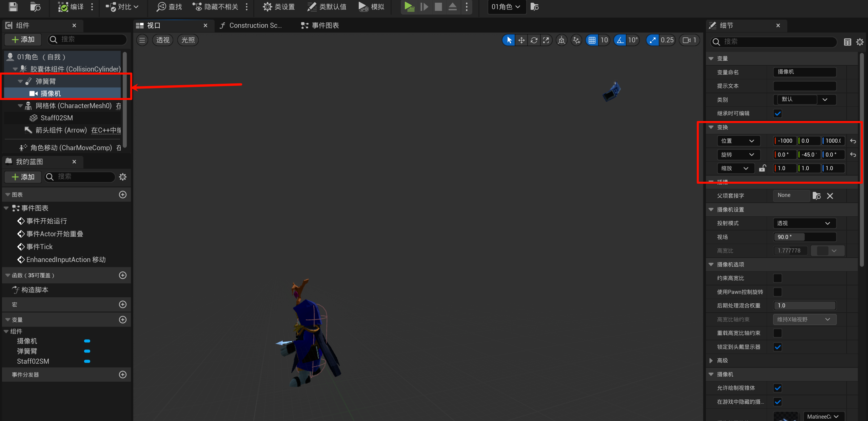
Task: Reset position value to default arrow
Action: [853, 141]
